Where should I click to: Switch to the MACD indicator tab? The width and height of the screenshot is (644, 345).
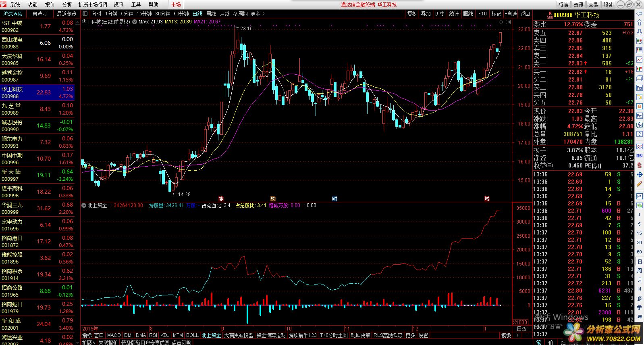(114, 335)
